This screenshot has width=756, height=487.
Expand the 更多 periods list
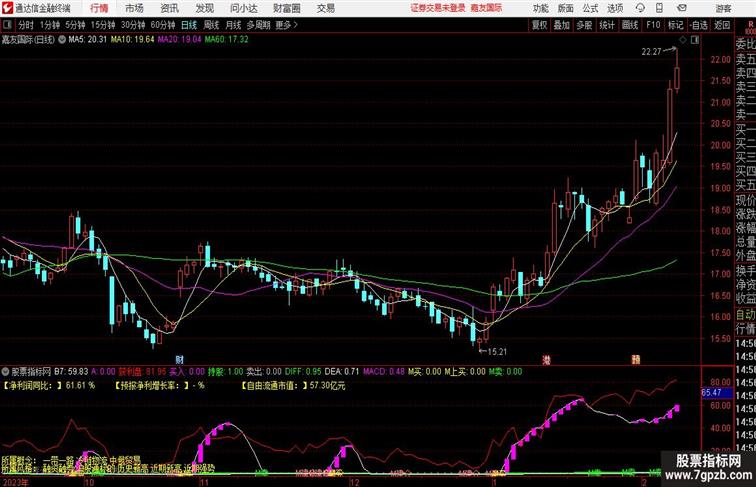point(286,25)
